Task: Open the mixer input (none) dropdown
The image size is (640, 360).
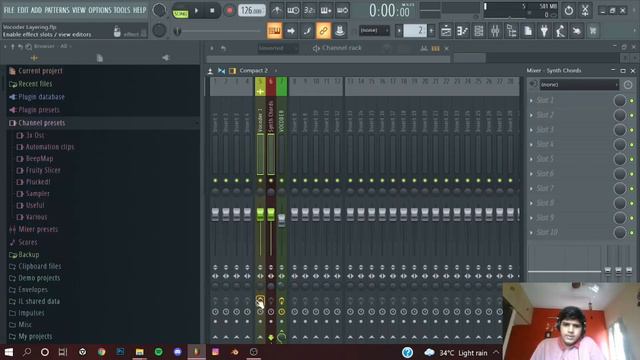Action: (x=579, y=84)
